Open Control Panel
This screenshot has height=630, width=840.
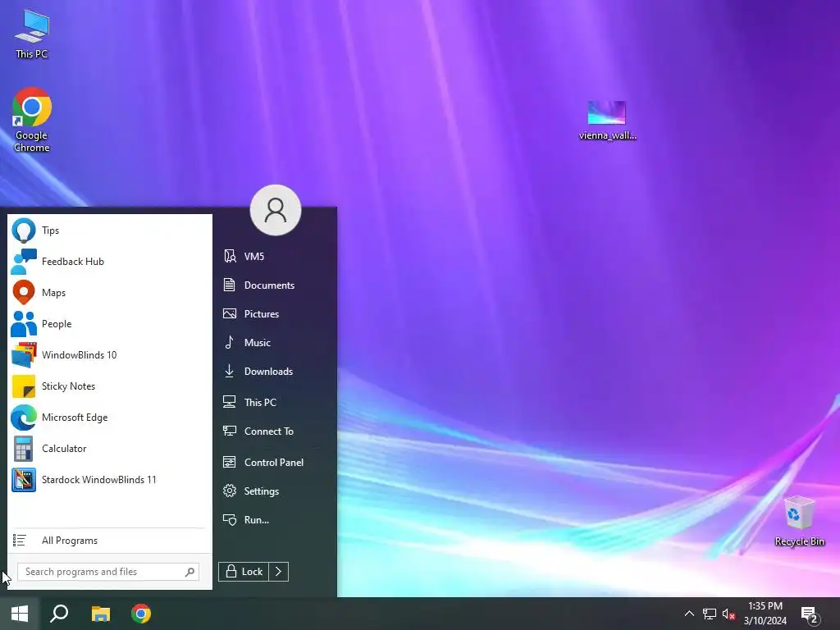click(276, 463)
